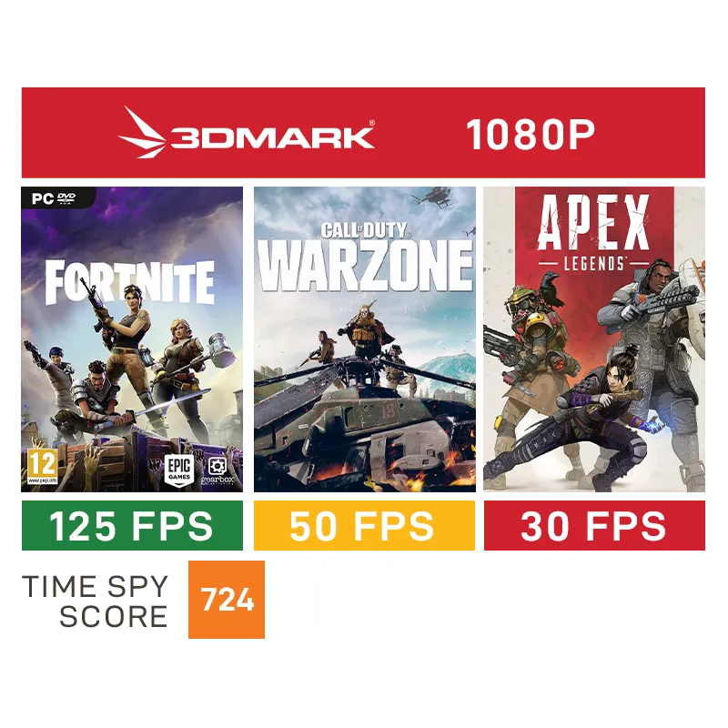Select the green 125 FPS badge
728x728 pixels.
132,526
